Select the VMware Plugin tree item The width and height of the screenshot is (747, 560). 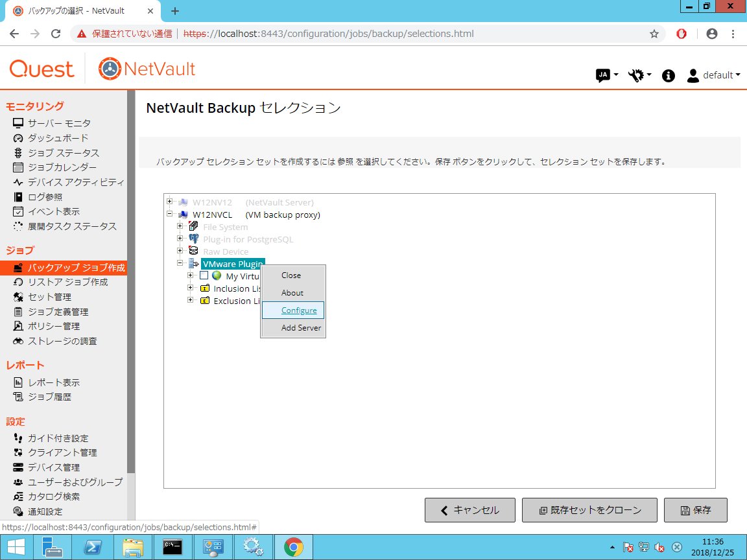(x=233, y=264)
